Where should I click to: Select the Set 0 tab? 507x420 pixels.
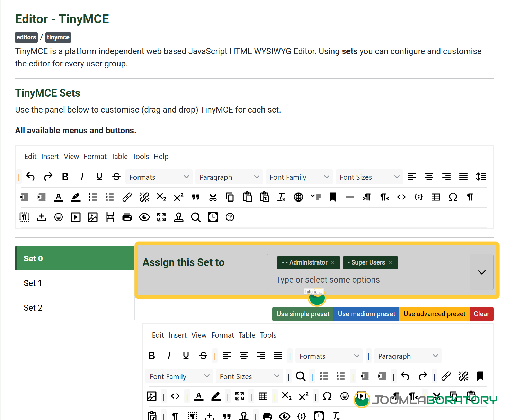[x=75, y=258]
